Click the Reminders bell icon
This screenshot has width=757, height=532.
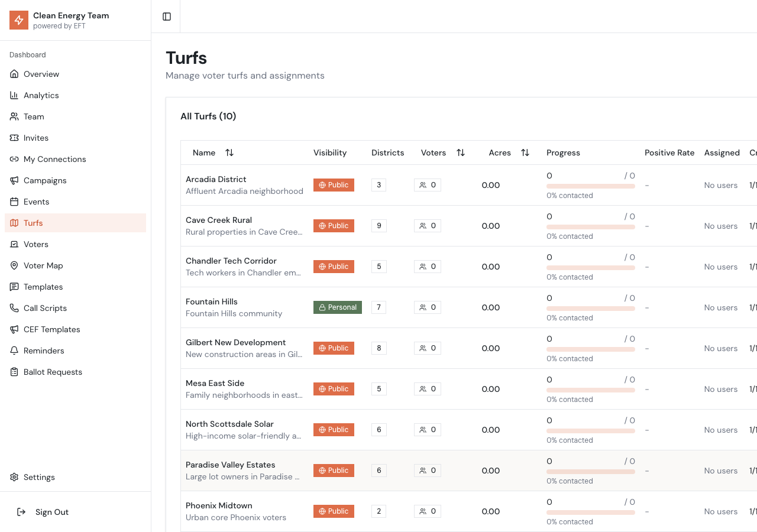14,351
